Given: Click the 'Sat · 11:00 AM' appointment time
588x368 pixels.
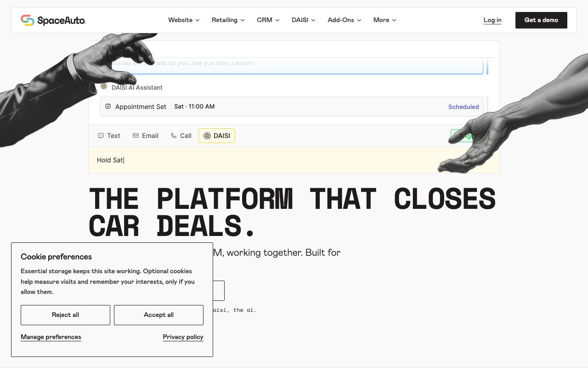Looking at the screenshot, I should (x=194, y=106).
